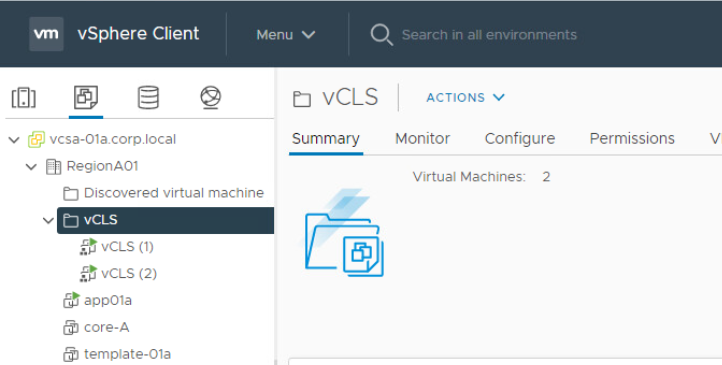Select the vCLS (1) virtual machine
The width and height of the screenshot is (722, 365).
tap(128, 247)
